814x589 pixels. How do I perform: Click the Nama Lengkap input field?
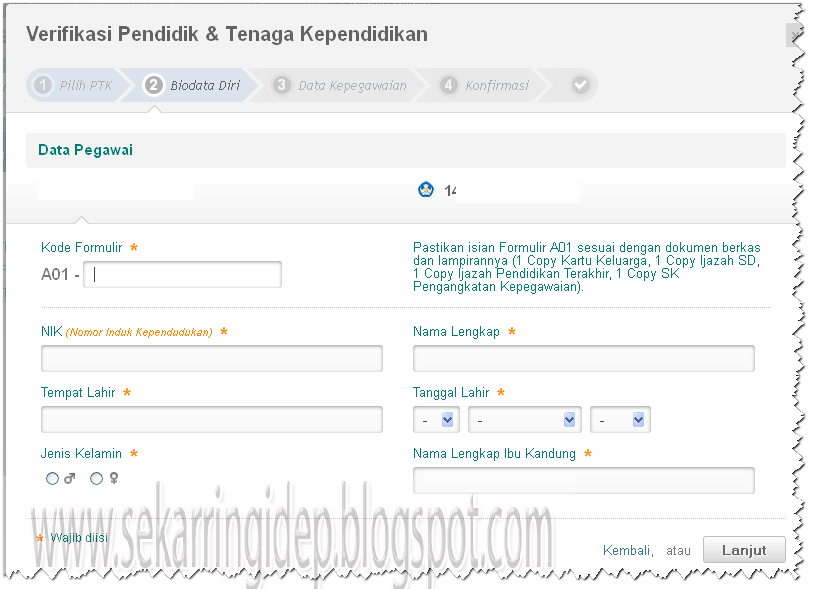(584, 358)
